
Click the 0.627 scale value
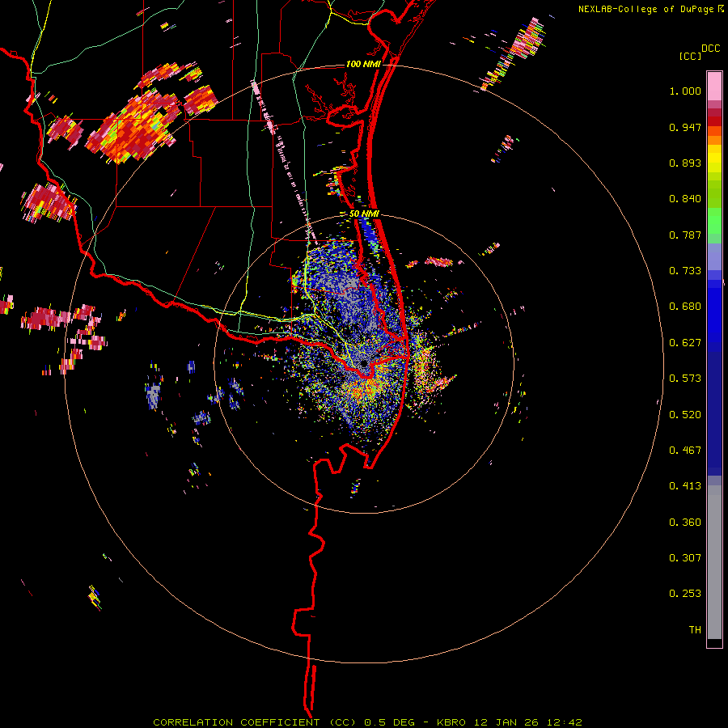point(685,343)
